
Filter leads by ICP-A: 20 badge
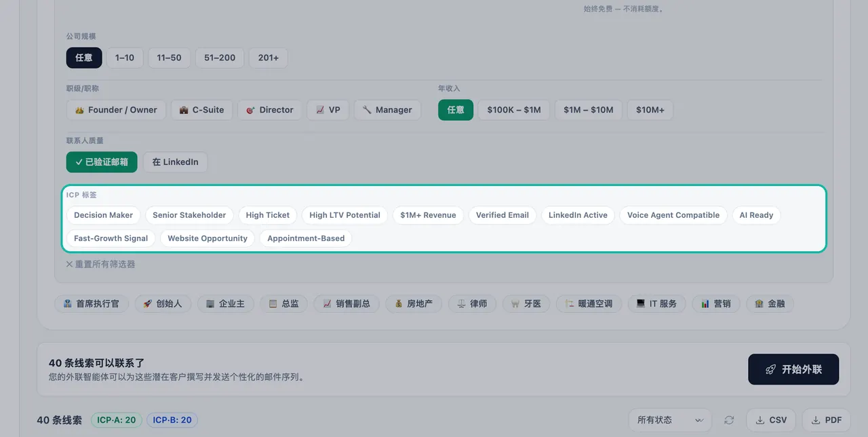point(116,420)
